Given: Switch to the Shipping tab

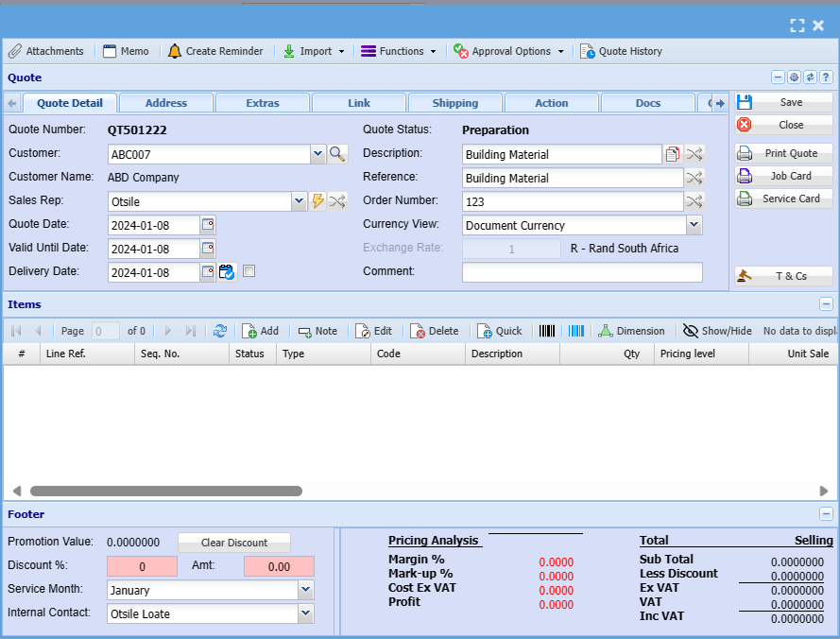Looking at the screenshot, I should click(455, 103).
